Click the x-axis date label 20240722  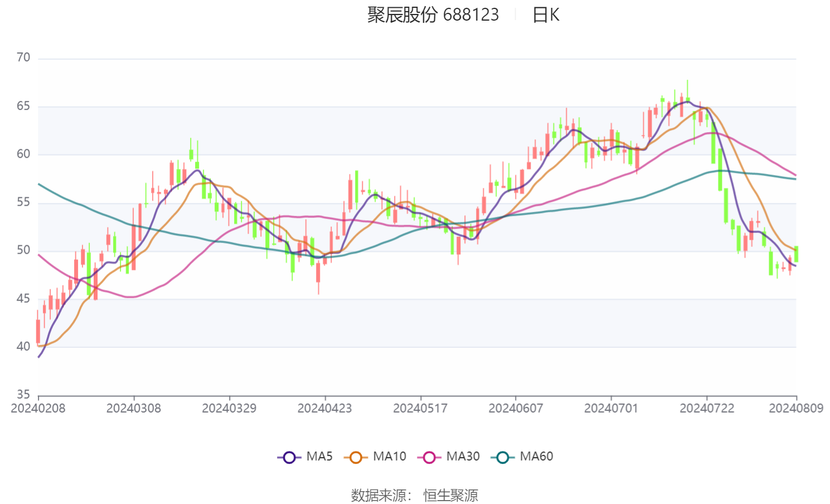click(707, 408)
